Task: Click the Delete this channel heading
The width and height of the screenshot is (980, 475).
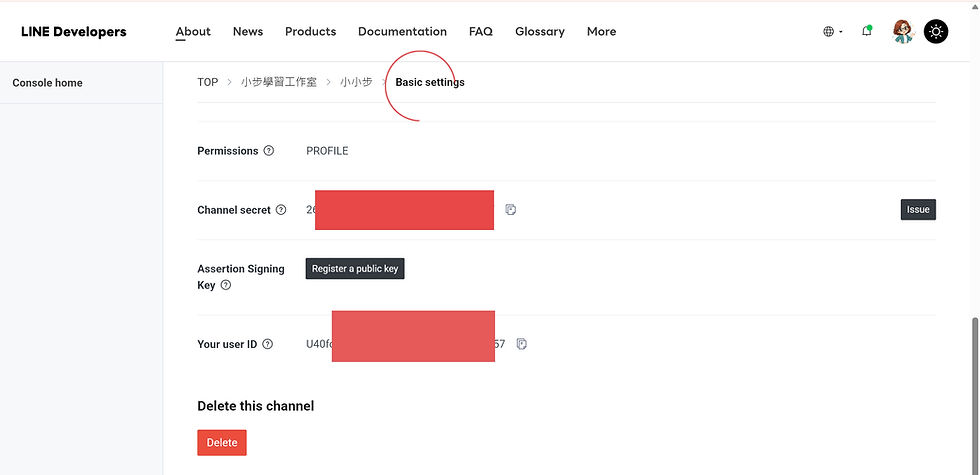Action: (256, 406)
